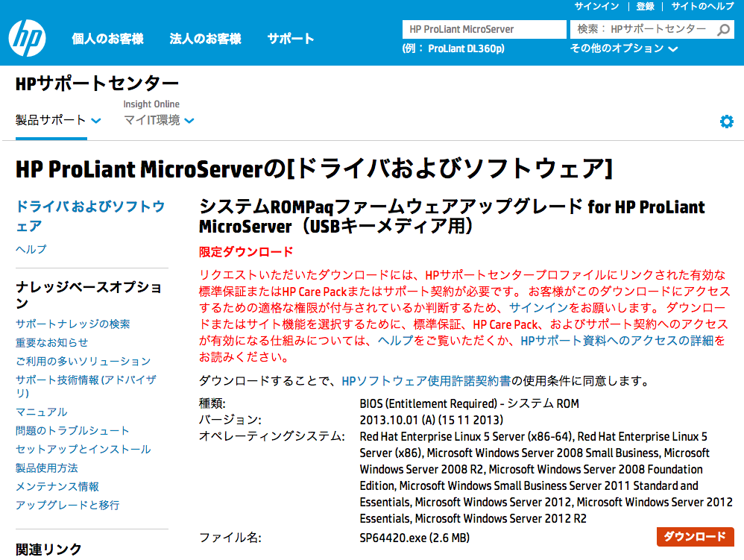Open 個人のお客様 menu
The height and width of the screenshot is (560, 744).
click(107, 39)
